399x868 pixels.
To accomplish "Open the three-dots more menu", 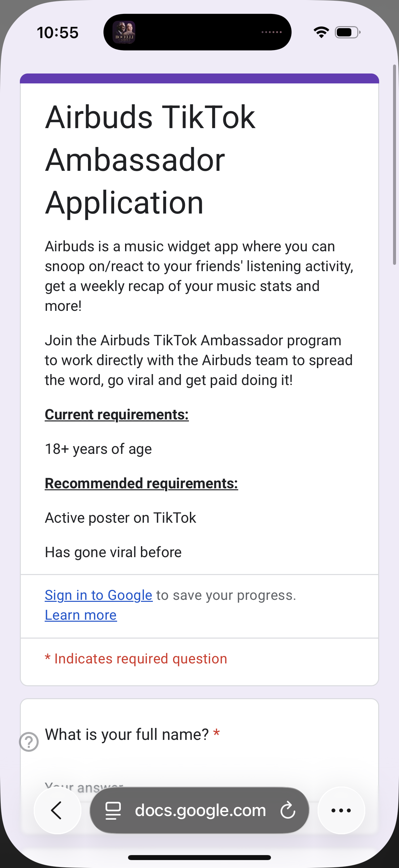I will point(341,810).
